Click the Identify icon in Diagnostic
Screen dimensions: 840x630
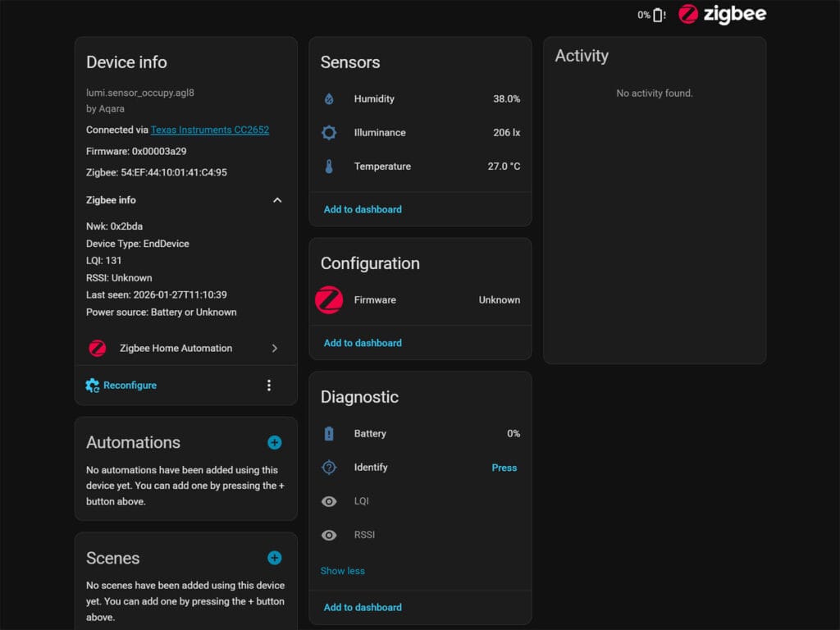coord(330,467)
